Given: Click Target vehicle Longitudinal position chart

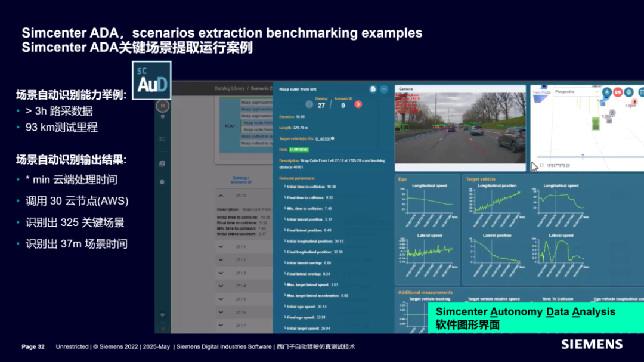Looking at the screenshot, I should (497, 205).
